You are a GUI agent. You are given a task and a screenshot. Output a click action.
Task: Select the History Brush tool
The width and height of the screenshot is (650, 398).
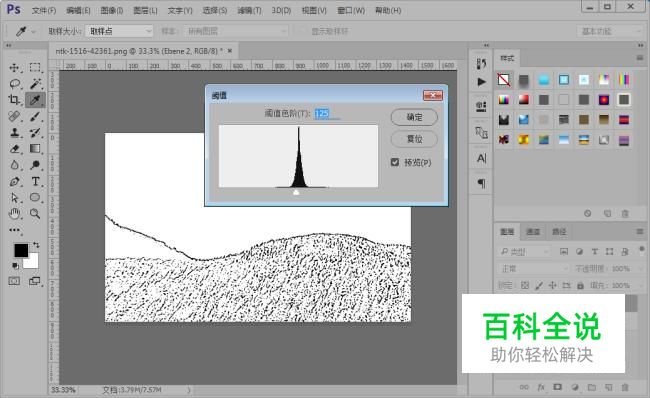(35, 133)
